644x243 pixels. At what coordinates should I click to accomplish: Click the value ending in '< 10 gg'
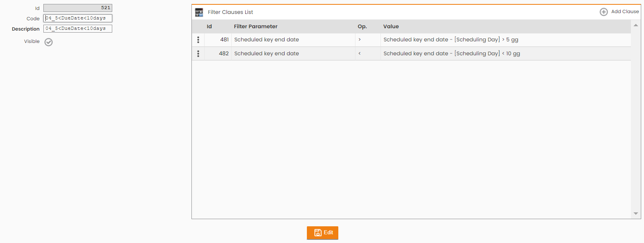[x=452, y=54]
